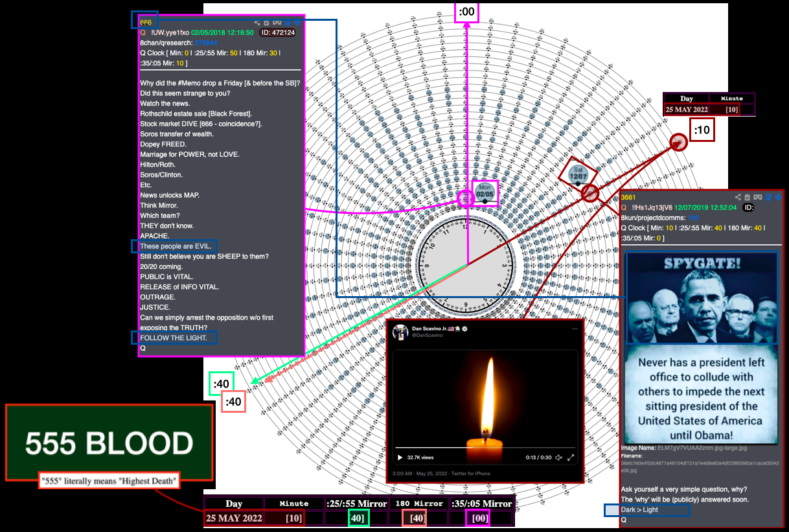Image resolution: width=789 pixels, height=532 pixels.
Task: Click the ID: 472124 badge
Action: [x=277, y=32]
